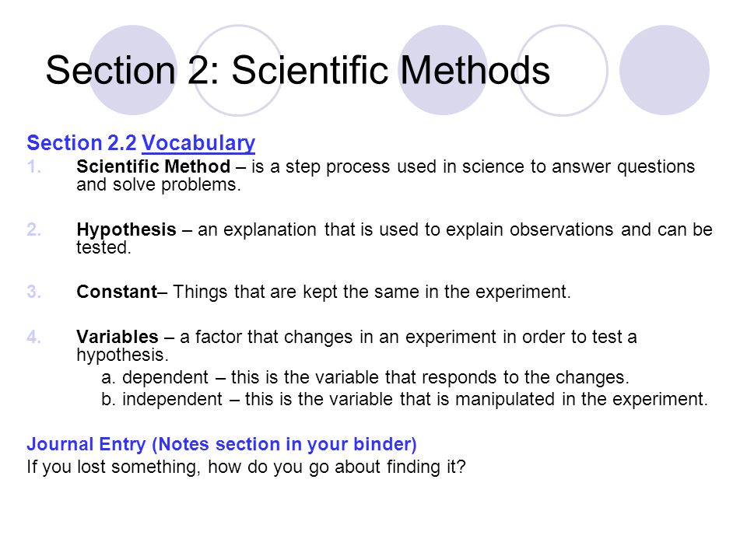Select the Section 2.2 heading text
Viewport: 747px width, 560px height.
click(x=82, y=143)
